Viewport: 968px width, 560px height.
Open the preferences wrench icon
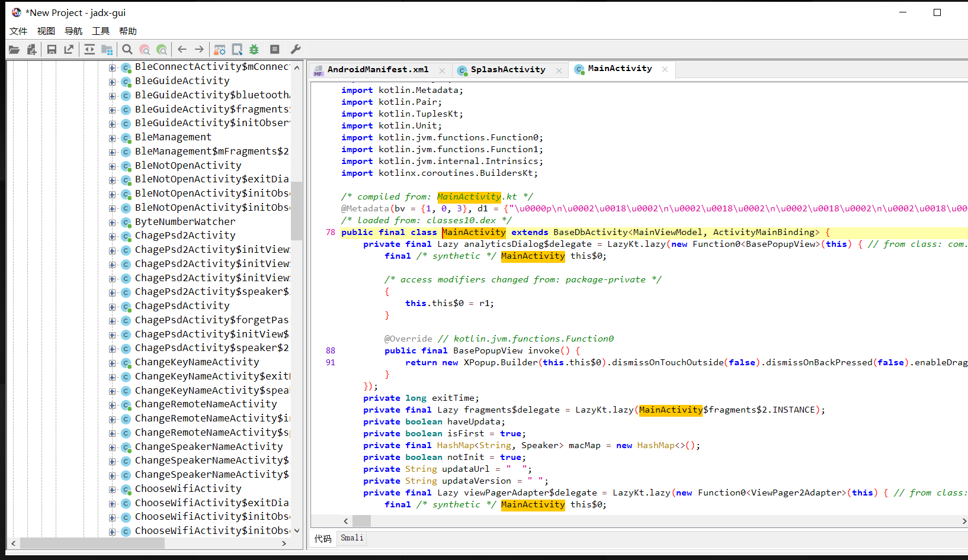(x=294, y=49)
